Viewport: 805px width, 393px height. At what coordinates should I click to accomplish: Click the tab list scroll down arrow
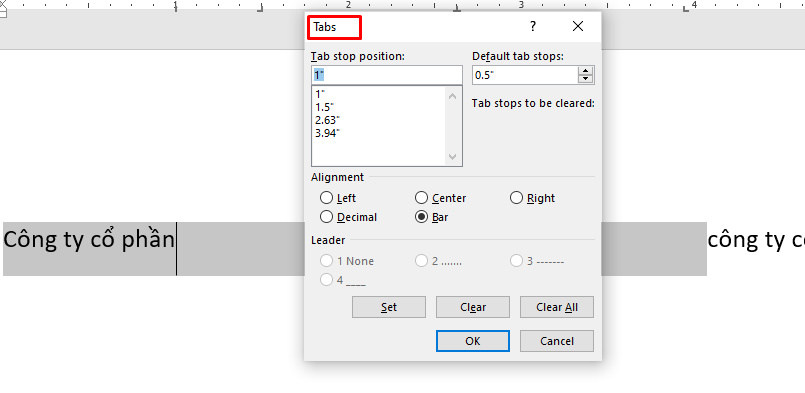click(452, 157)
